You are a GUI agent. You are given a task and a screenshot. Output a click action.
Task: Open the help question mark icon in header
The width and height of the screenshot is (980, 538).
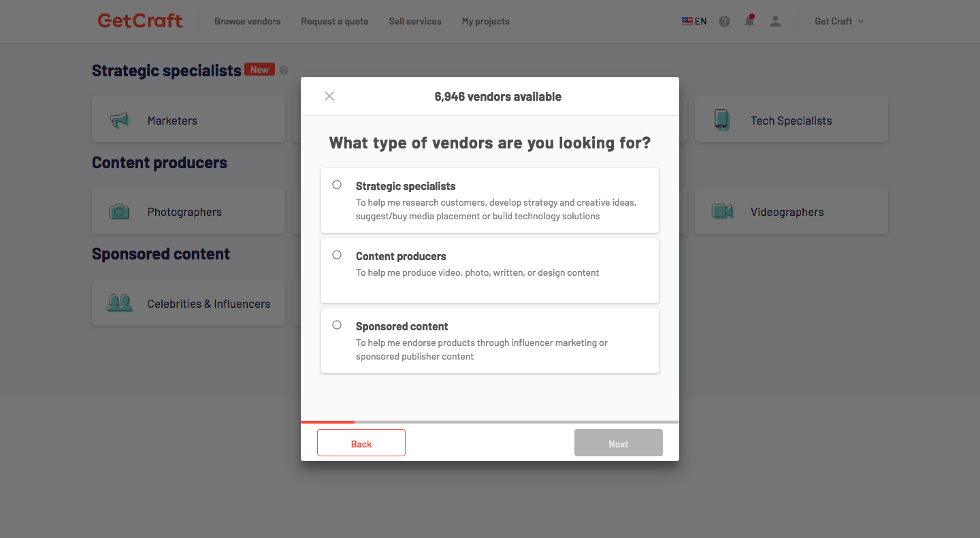point(724,21)
